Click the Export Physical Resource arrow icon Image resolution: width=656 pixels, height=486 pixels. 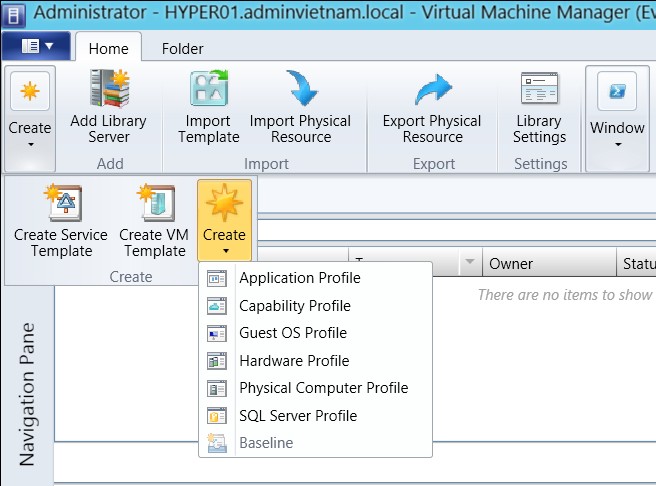pos(433,90)
